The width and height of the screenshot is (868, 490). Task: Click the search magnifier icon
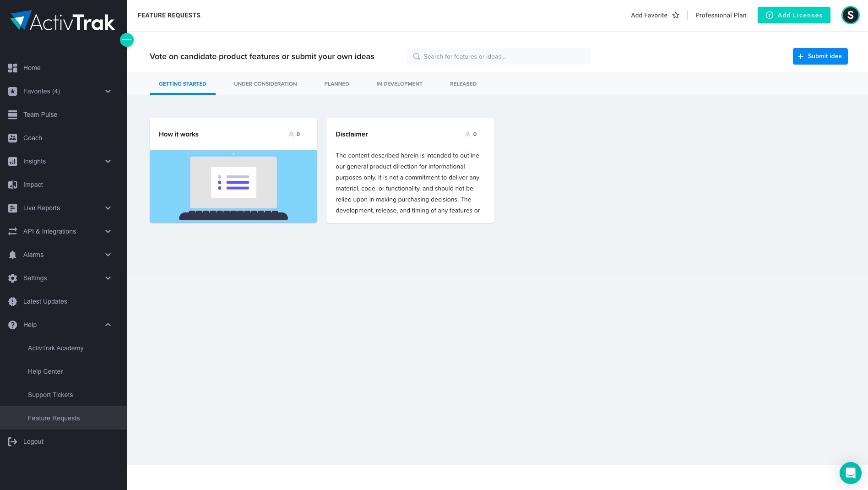[417, 56]
